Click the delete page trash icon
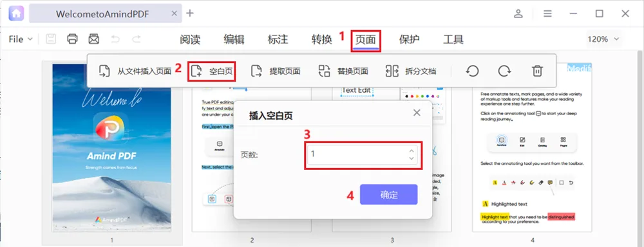 pyautogui.click(x=537, y=71)
